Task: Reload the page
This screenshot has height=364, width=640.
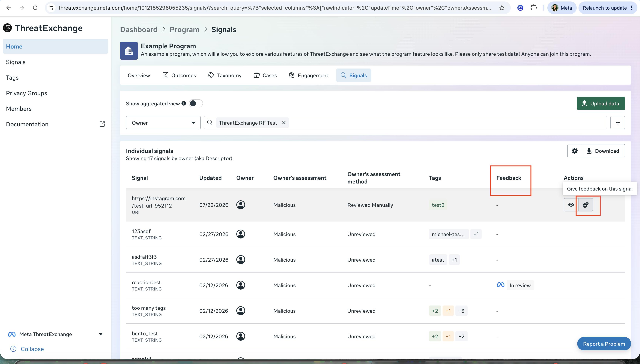Action: pos(35,8)
